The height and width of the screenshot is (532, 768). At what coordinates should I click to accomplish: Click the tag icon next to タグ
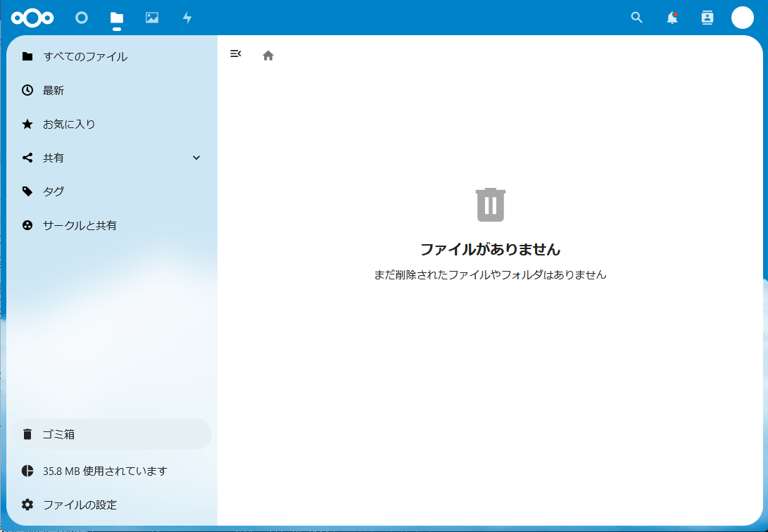tap(27, 191)
